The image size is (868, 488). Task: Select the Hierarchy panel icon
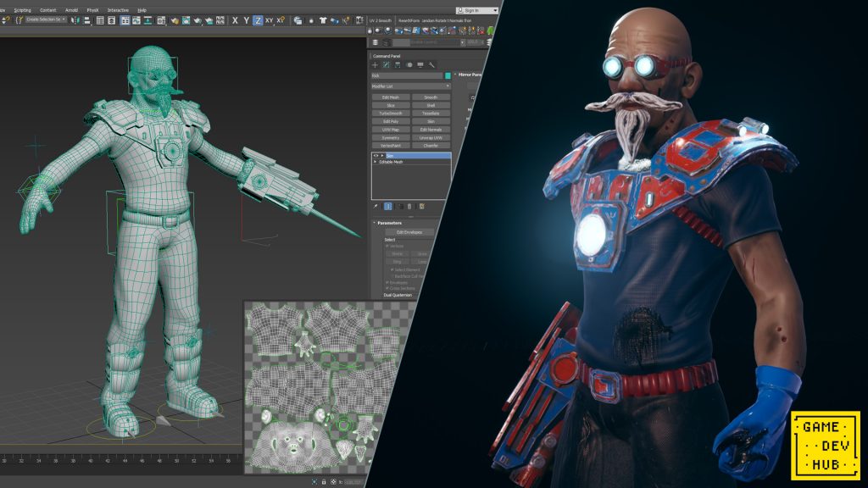(x=397, y=64)
